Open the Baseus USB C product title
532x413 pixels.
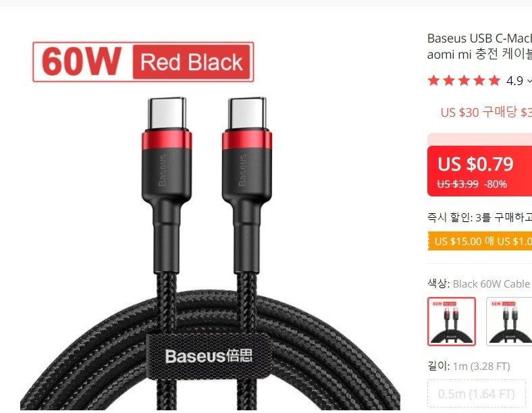(479, 46)
